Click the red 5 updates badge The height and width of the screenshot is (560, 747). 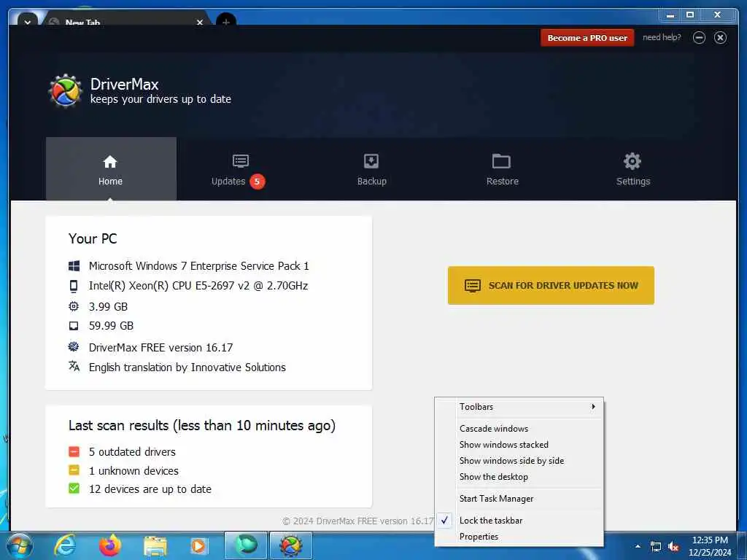(258, 182)
